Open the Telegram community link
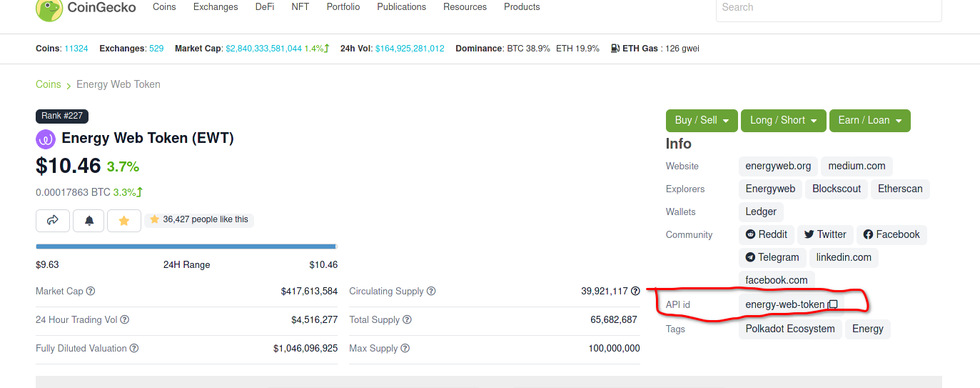Screen dimensions: 980x388 click(x=772, y=257)
